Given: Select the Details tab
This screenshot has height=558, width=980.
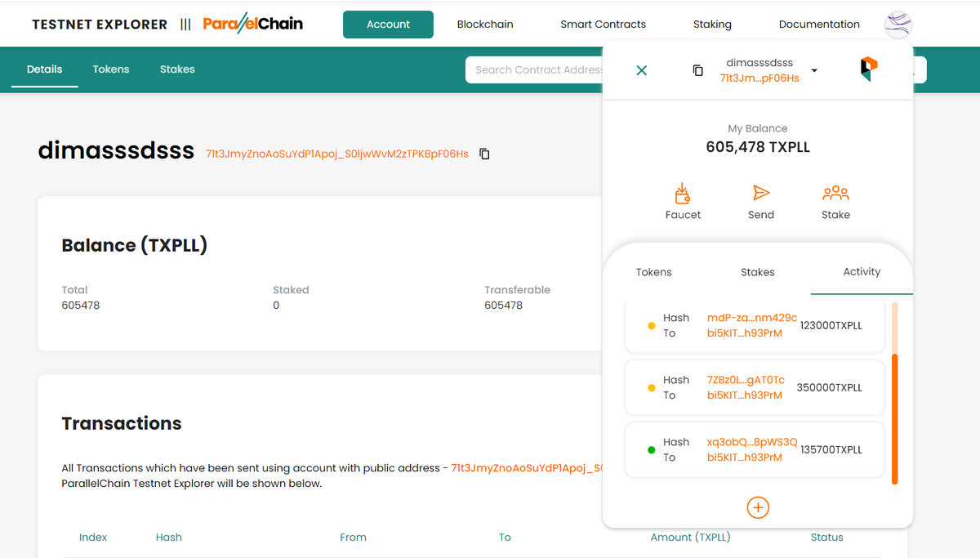Looking at the screenshot, I should coord(44,69).
